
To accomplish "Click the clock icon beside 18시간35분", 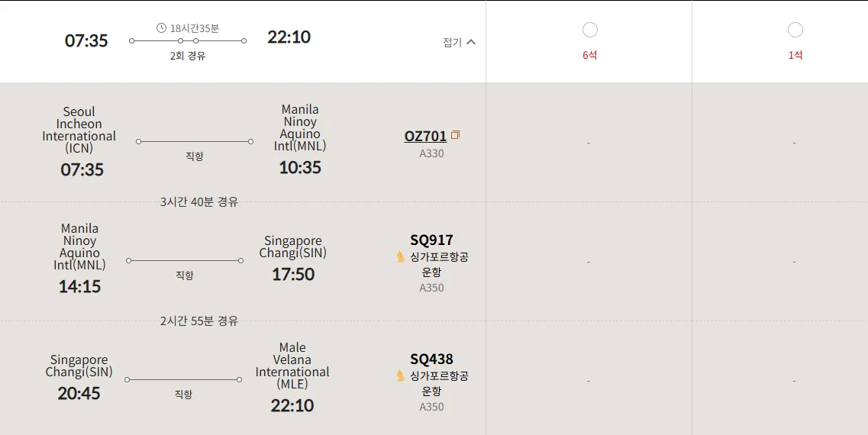I will click(161, 28).
